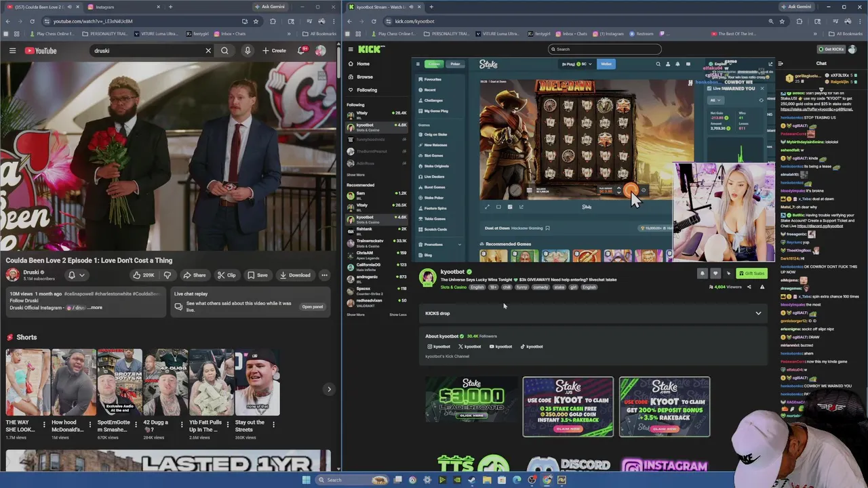
Task: Clip the YouTube video
Action: coord(226,275)
